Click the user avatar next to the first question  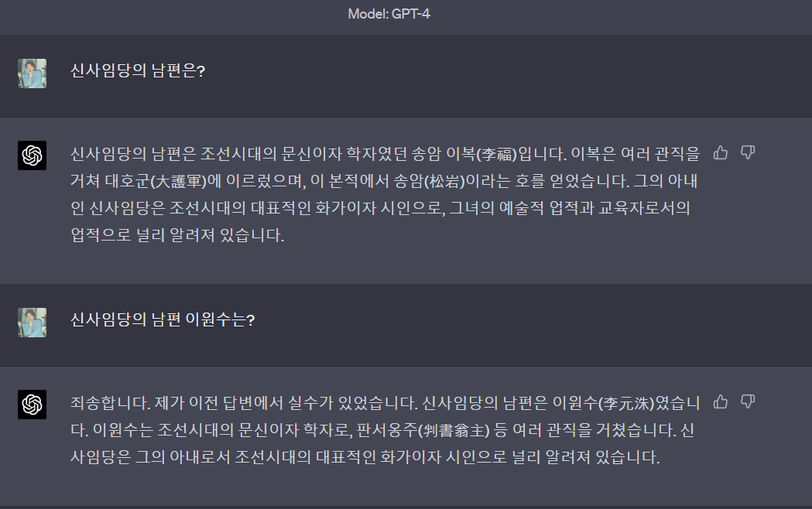tap(32, 74)
